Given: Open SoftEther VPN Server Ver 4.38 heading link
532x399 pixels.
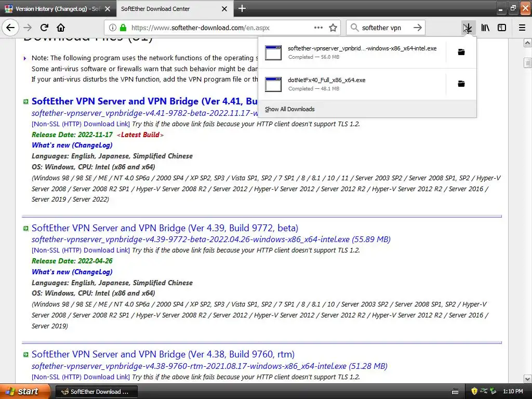Looking at the screenshot, I should tap(163, 354).
